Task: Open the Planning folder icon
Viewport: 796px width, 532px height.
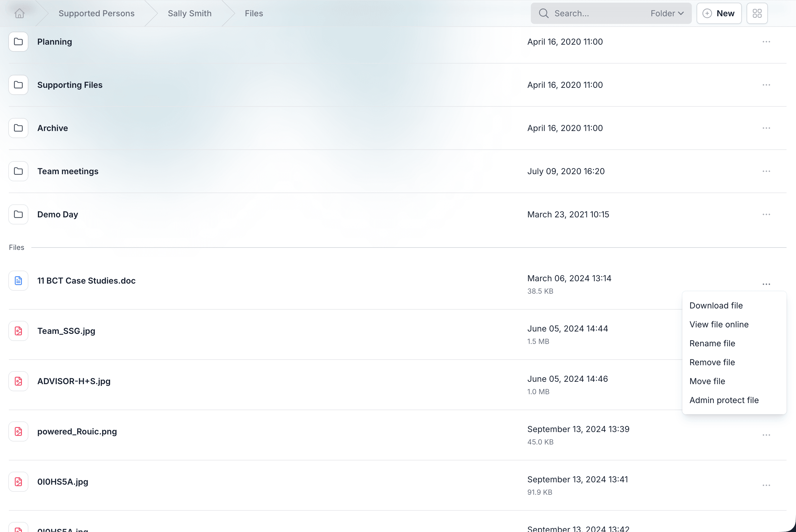Action: coord(18,42)
